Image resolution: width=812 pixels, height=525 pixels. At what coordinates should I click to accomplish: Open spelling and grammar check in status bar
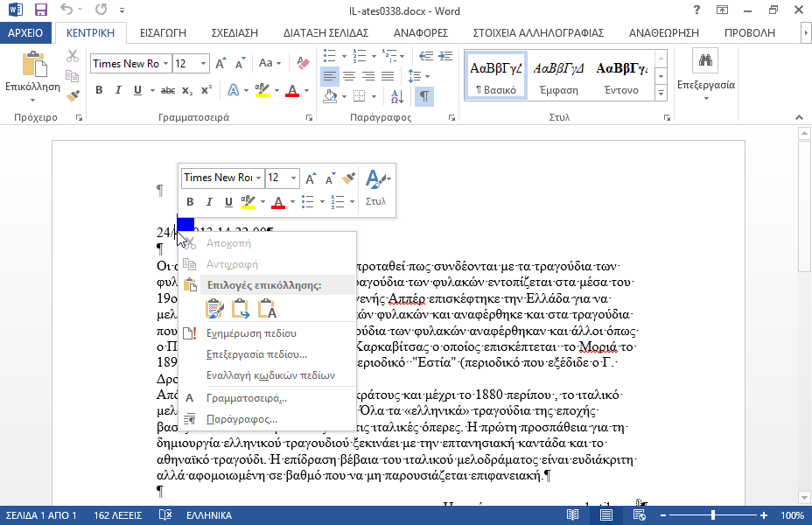pos(165,515)
